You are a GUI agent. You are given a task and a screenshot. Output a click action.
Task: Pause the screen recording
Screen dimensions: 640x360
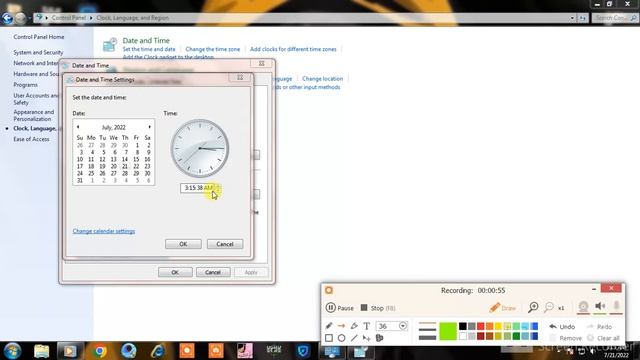tap(340, 308)
